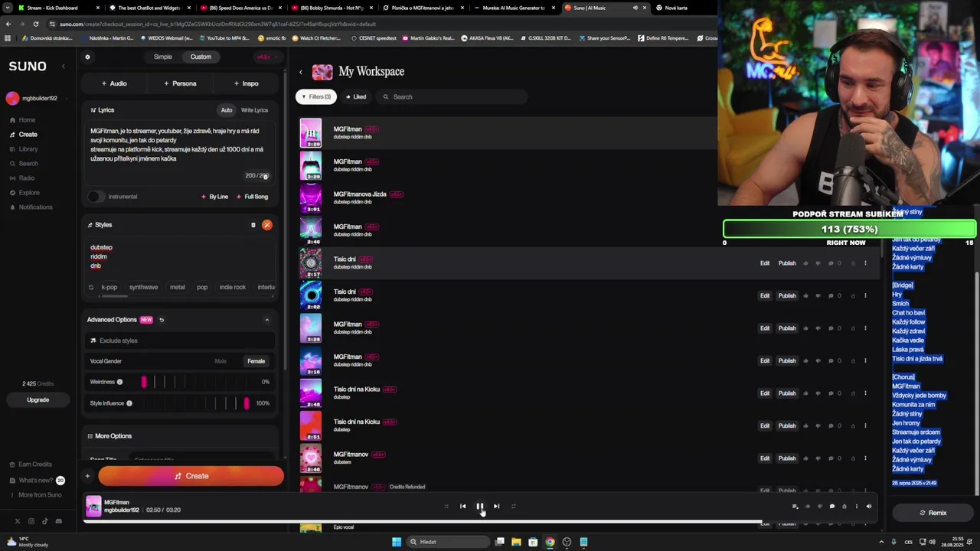Open Chrome from the Windows taskbar
980x551 pixels.
click(550, 542)
